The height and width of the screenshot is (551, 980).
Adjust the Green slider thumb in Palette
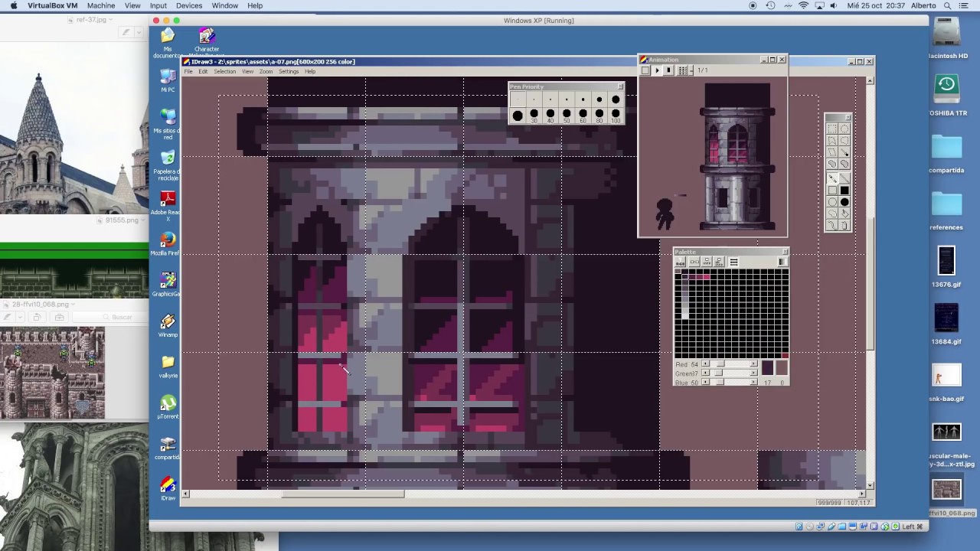pos(719,373)
